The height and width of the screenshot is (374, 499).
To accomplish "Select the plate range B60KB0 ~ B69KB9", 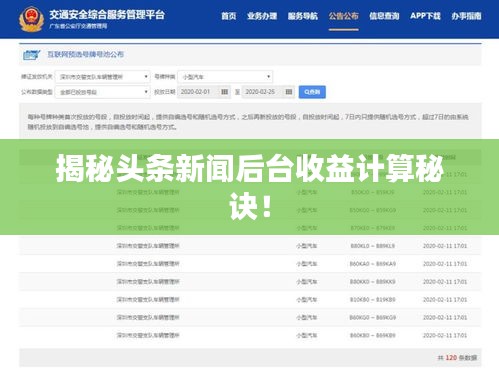I will 372,335.
